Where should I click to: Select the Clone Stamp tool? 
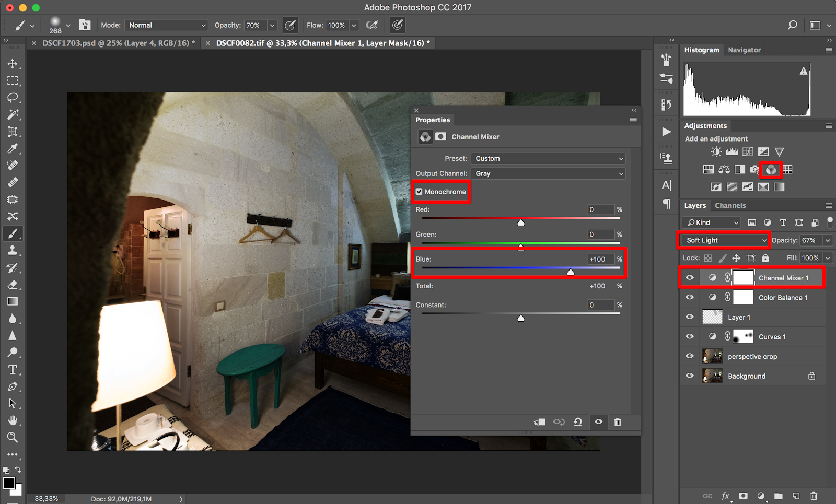pyautogui.click(x=13, y=251)
